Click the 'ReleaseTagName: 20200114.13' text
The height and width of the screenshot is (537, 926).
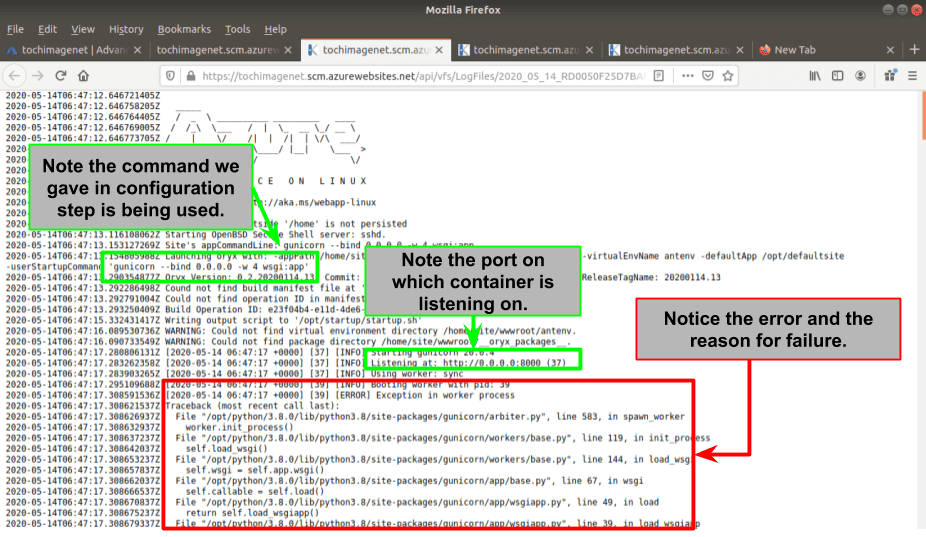[x=651, y=277]
